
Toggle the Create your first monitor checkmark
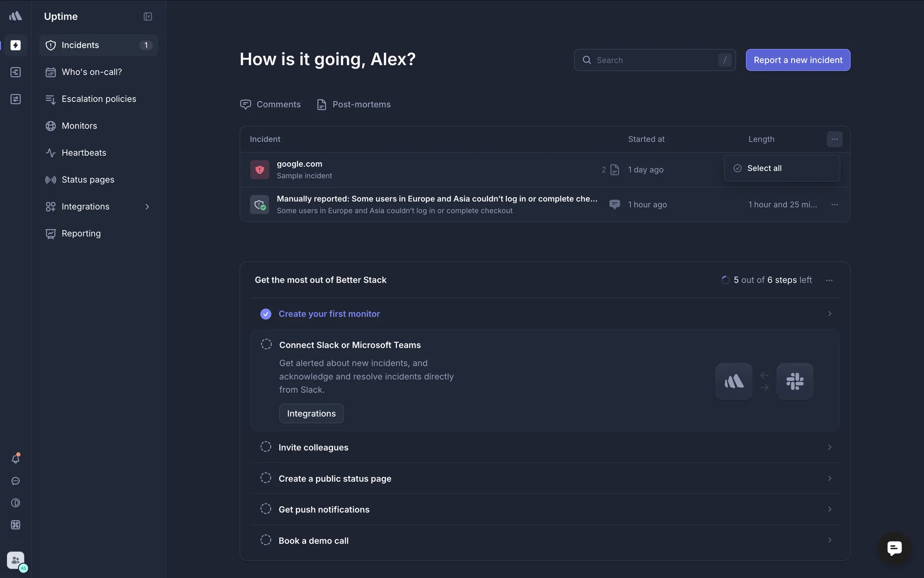(266, 314)
